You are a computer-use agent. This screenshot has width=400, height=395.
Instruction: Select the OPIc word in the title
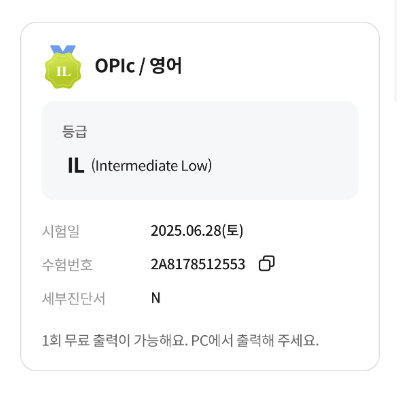[x=115, y=66]
